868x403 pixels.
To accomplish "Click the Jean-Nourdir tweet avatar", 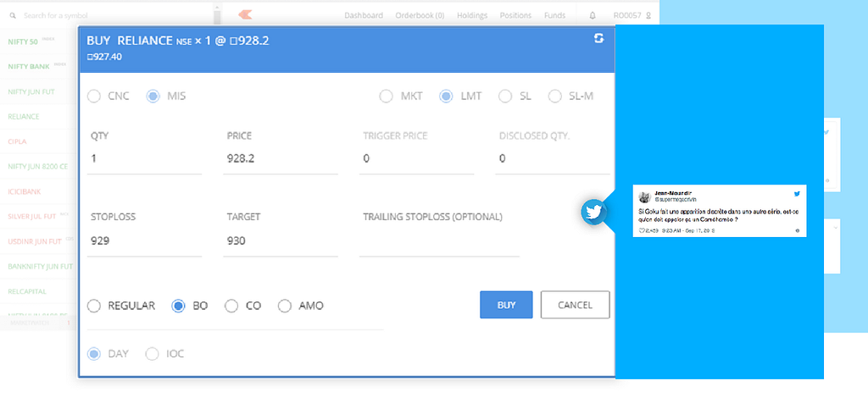I will [x=644, y=197].
